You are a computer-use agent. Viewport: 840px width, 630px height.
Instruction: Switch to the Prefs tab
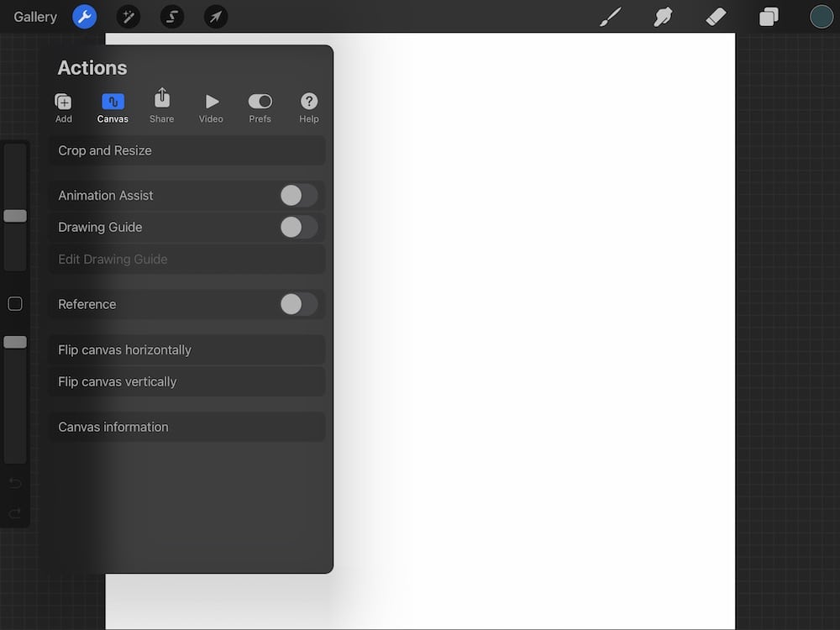click(260, 106)
